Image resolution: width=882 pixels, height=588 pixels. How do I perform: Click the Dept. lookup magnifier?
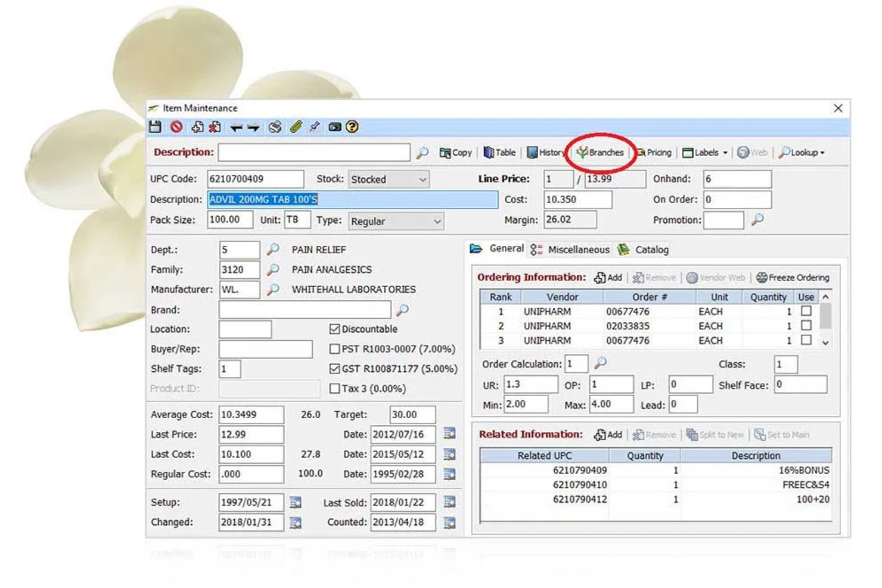(x=273, y=249)
